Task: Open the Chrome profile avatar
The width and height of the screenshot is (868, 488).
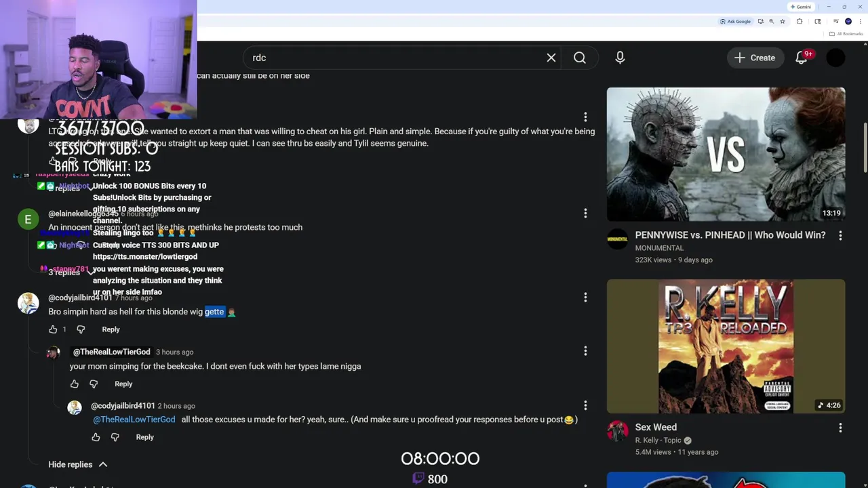Action: [x=848, y=22]
